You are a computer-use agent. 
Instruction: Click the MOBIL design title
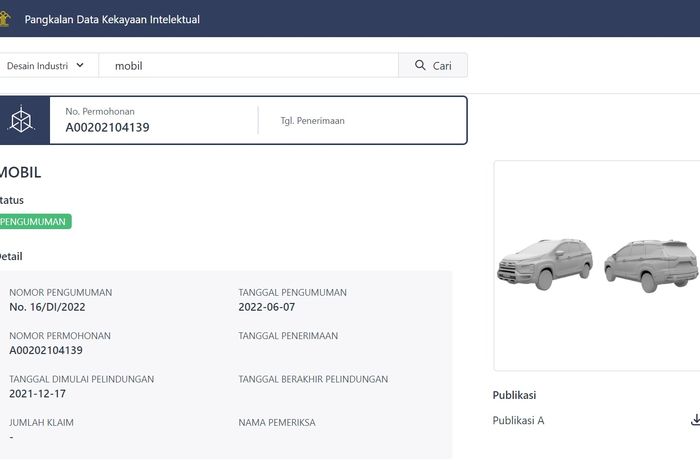[20, 172]
